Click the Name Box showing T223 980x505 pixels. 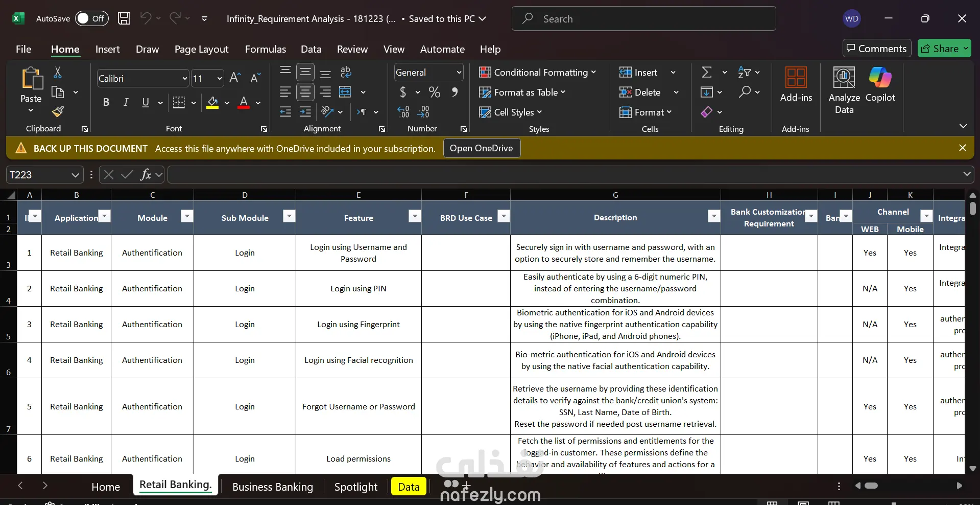point(44,175)
